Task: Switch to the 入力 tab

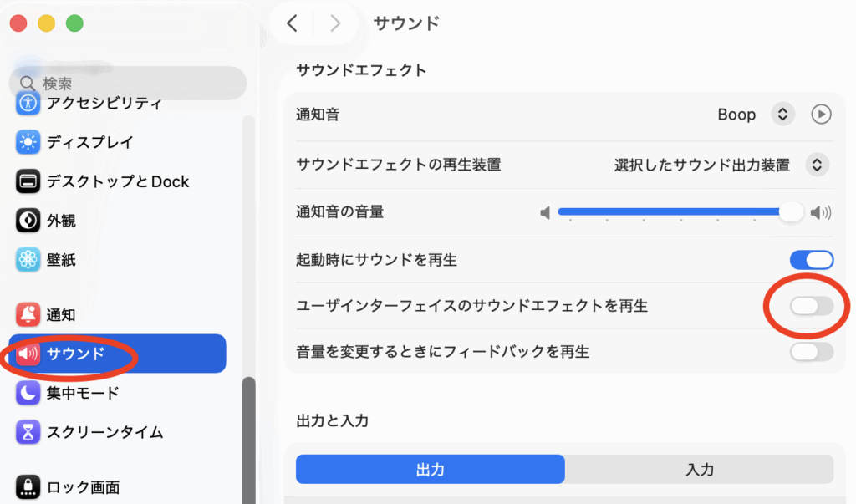Action: [x=700, y=470]
